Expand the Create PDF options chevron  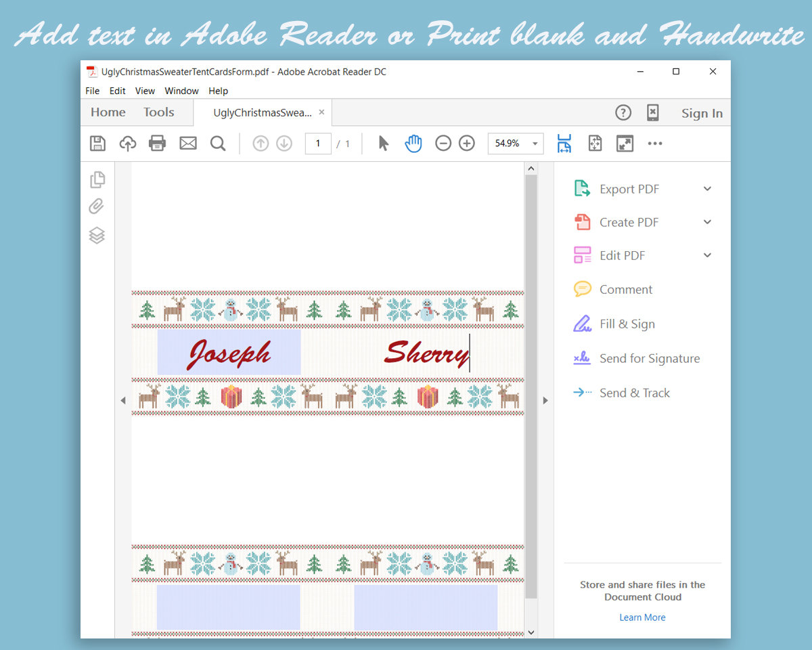pyautogui.click(x=707, y=222)
